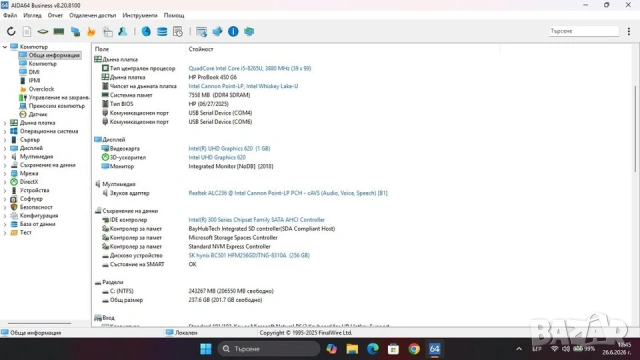Screen dimensions: 640x360
Task: Open Realtek ALC236 sound adapter link
Action: [x=288, y=193]
